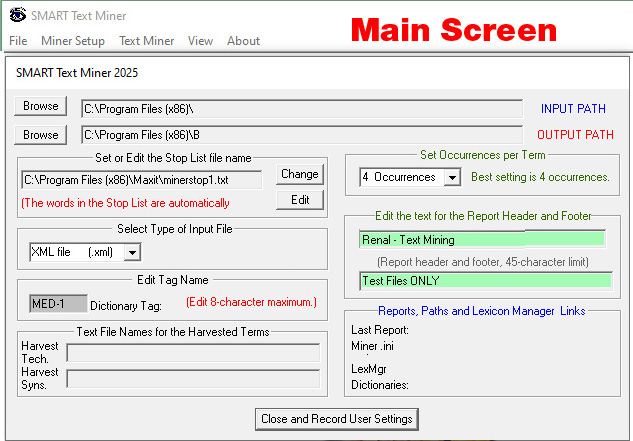Click the Harvest Syns. file name field
The height and width of the screenshot is (441, 633).
193,379
